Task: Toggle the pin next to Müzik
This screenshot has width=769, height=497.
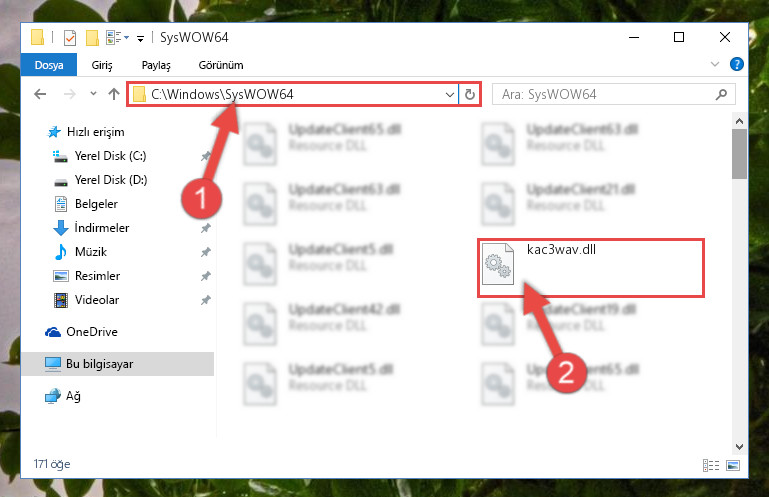Action: tap(205, 252)
